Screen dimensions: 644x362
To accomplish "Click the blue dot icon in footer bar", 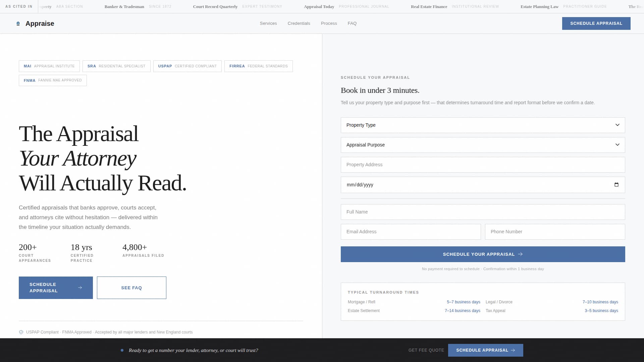I will coord(121,350).
